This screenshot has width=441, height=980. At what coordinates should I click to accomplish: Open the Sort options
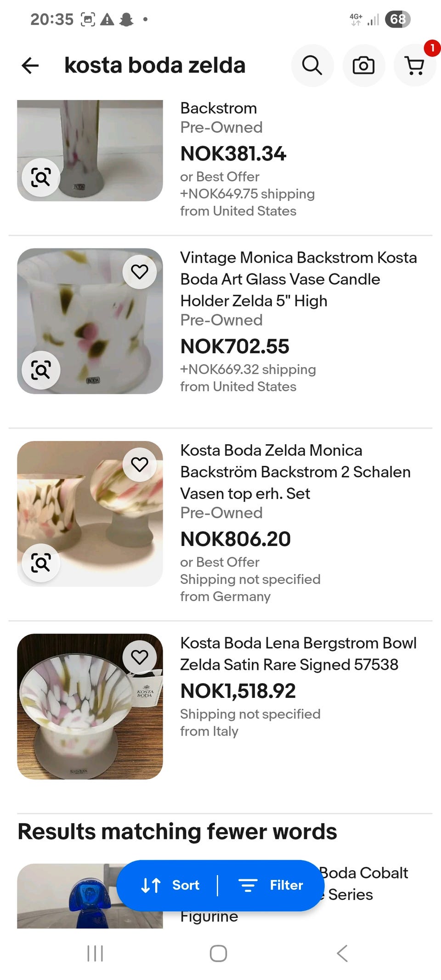(170, 885)
